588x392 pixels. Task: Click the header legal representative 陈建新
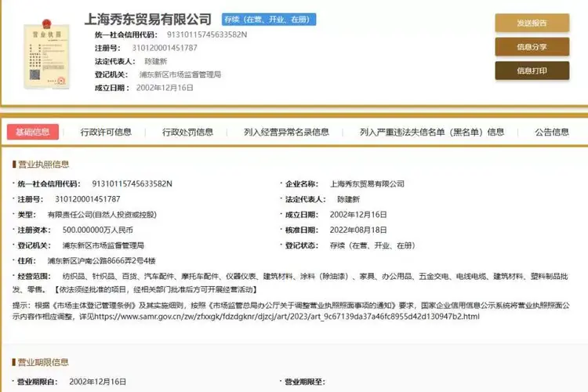click(x=156, y=61)
